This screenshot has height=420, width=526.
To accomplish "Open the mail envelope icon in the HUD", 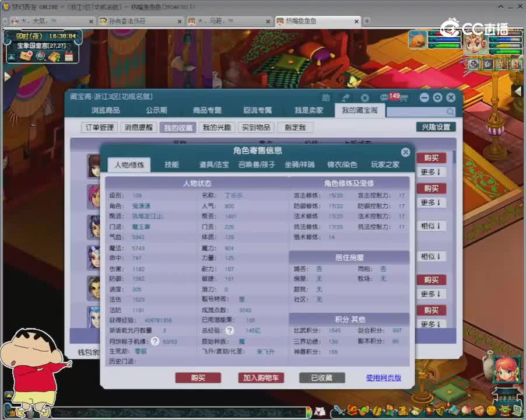I will (26, 55).
